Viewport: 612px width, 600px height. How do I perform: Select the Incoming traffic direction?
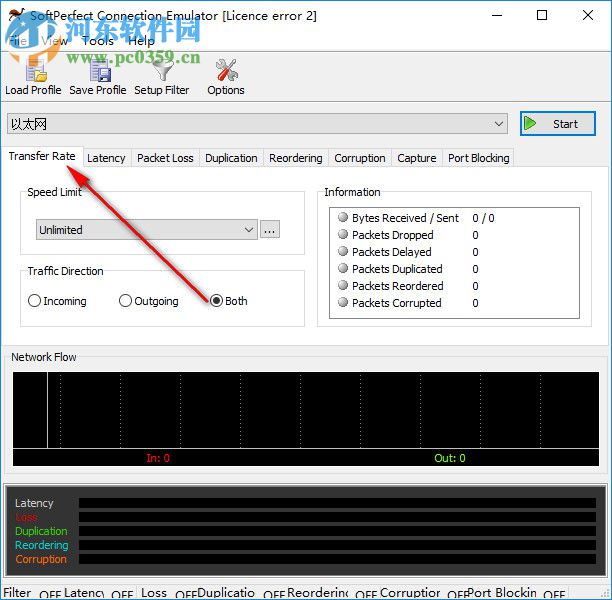[x=57, y=301]
